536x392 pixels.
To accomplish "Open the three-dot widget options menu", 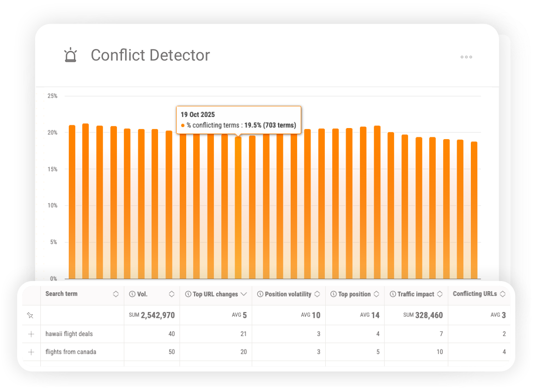I will (466, 57).
